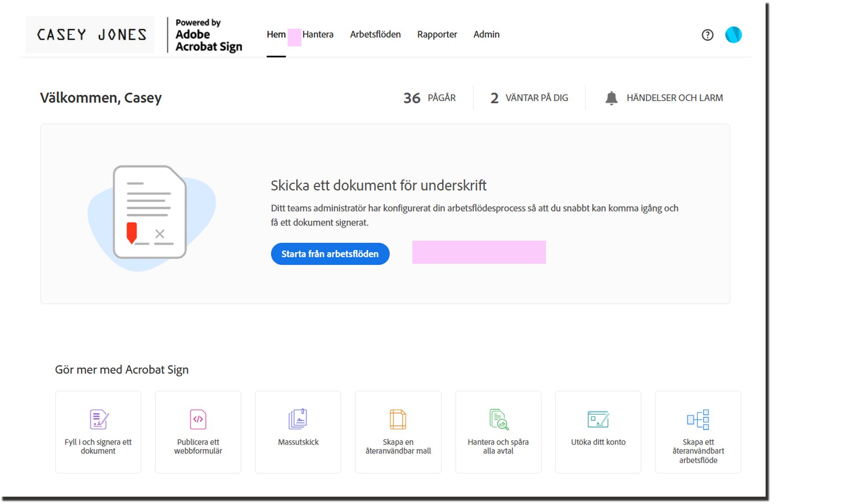The width and height of the screenshot is (852, 504).
Task: Select 'Utöka ditt konto' label
Action: click(x=598, y=442)
